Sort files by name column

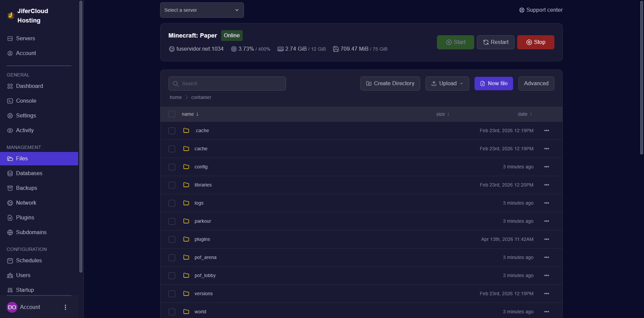pyautogui.click(x=190, y=114)
